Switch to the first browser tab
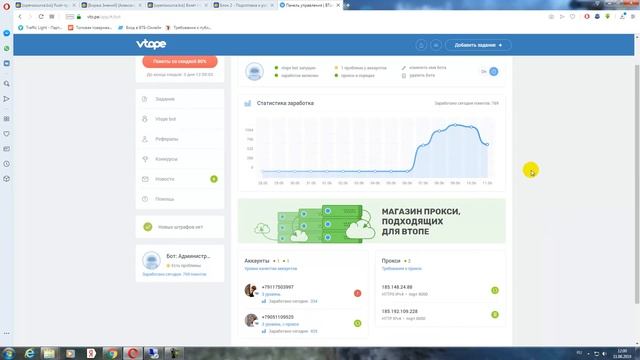Image resolution: width=640 pixels, height=360 pixels. [x=46, y=5]
